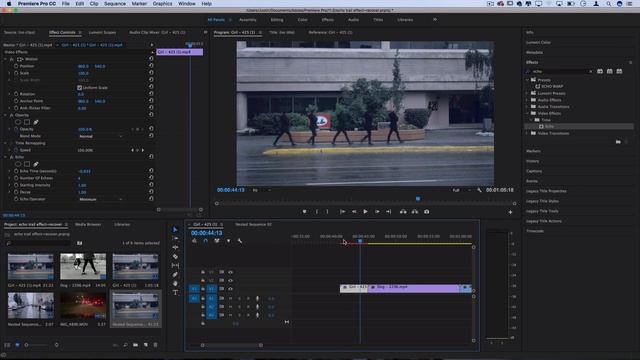This screenshot has height=360, width=640.
Task: Switch to the Color workspace
Action: click(x=302, y=20)
